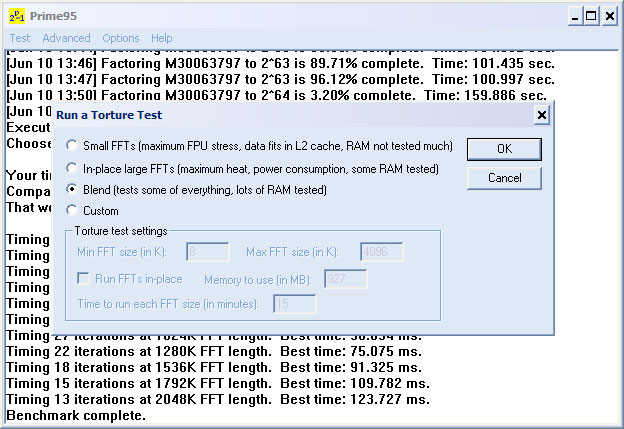Click the 2048K FFT length timing line
Screen dimensions: 624x429
(x=218, y=400)
